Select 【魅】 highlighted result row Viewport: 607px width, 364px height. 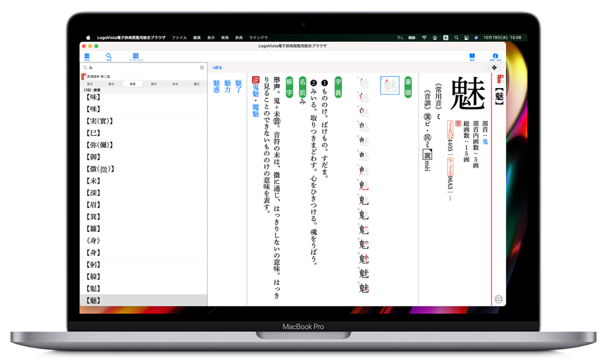pyautogui.click(x=144, y=300)
